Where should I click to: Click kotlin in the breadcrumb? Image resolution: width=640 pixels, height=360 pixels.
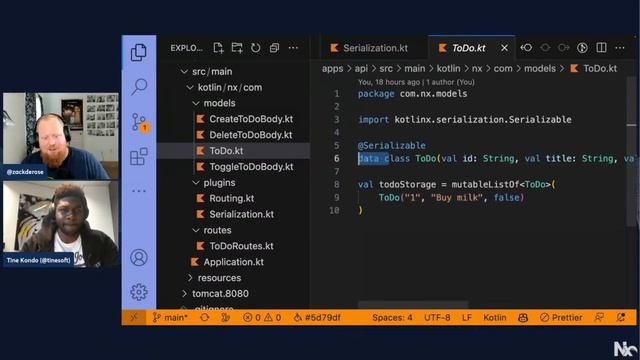(x=448, y=69)
